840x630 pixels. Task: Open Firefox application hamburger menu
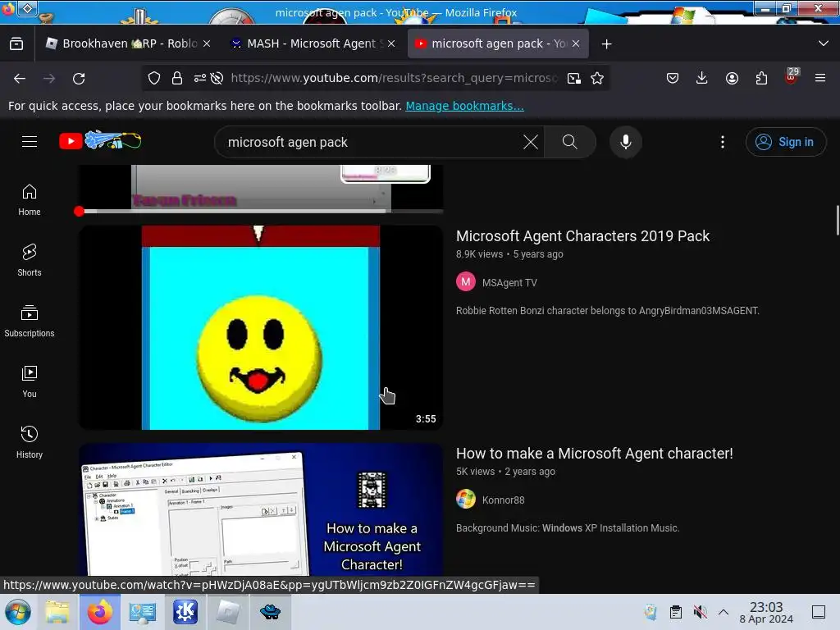pos(820,78)
